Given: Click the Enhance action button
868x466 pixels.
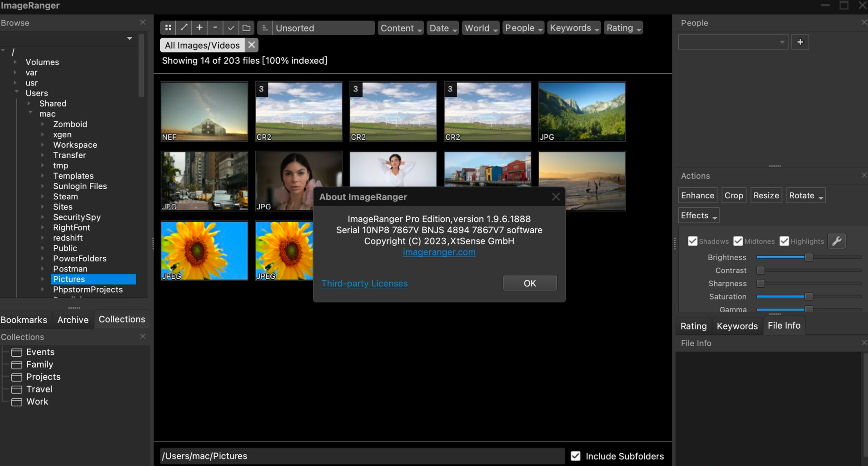Looking at the screenshot, I should click(697, 195).
